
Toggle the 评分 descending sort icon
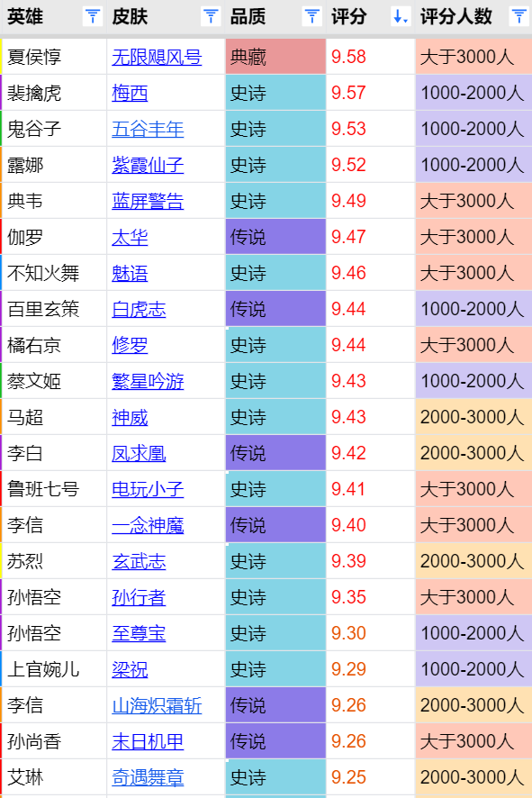[x=401, y=17]
